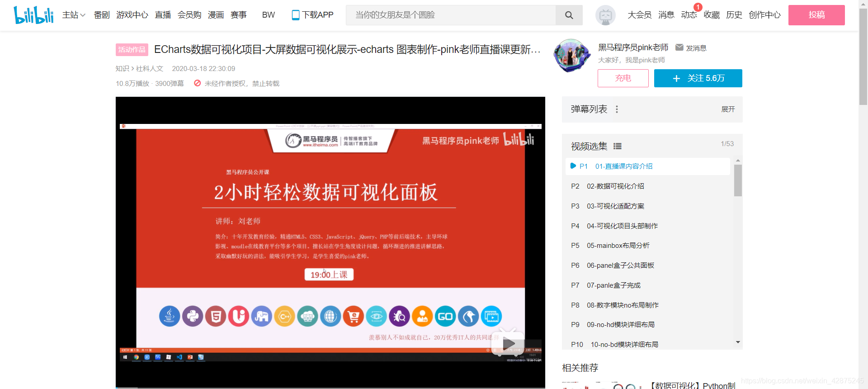
Task: Click the plus icon on the follow button
Action: tap(676, 78)
